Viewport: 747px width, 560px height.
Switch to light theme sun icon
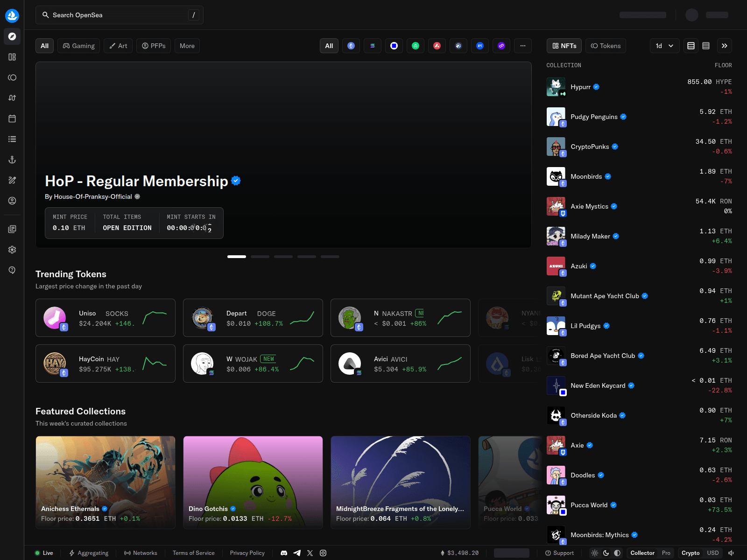point(595,553)
